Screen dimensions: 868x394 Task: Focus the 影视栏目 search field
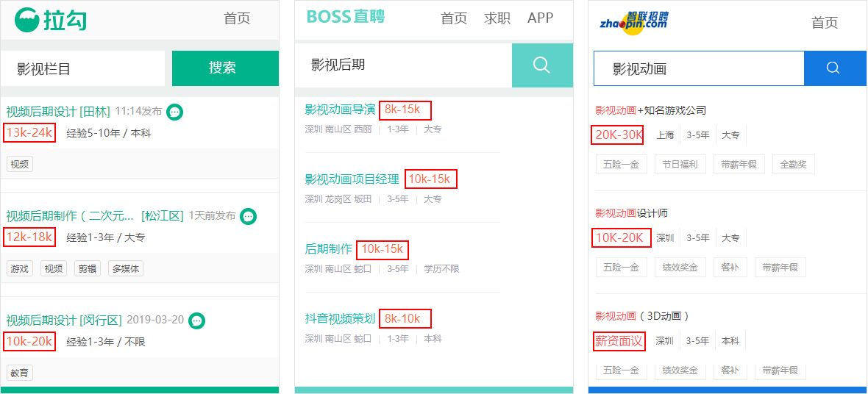83,68
